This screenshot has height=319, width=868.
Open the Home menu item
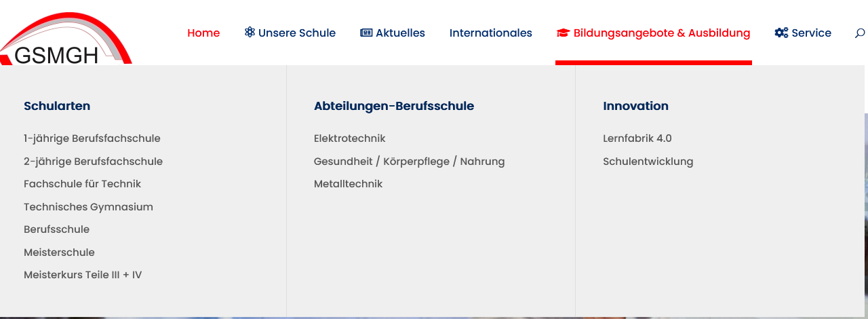(203, 33)
